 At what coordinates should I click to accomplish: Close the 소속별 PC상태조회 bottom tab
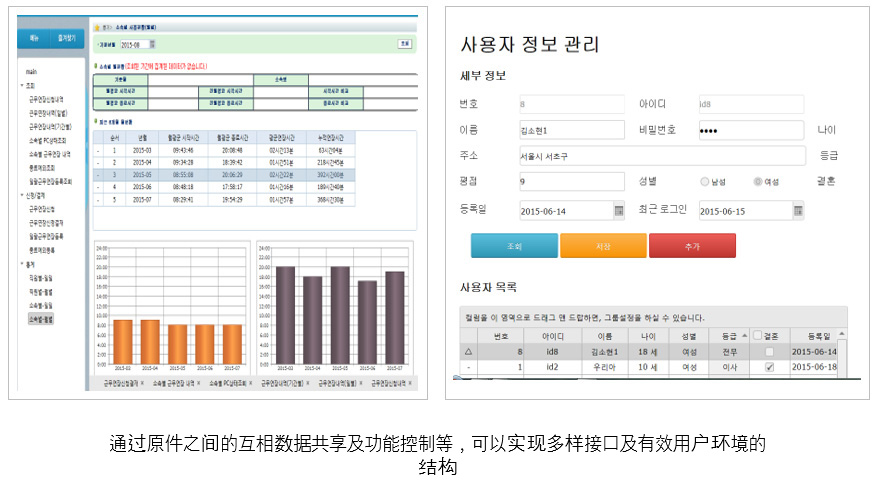[251, 383]
